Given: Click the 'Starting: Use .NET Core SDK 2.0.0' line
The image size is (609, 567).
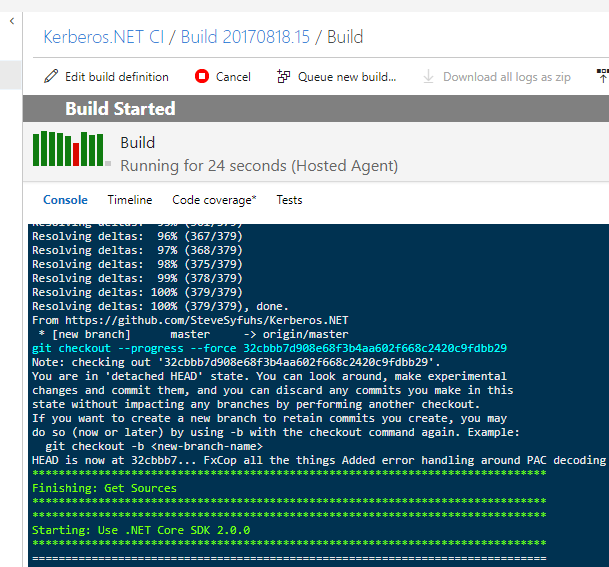Looking at the screenshot, I should click(141, 530).
